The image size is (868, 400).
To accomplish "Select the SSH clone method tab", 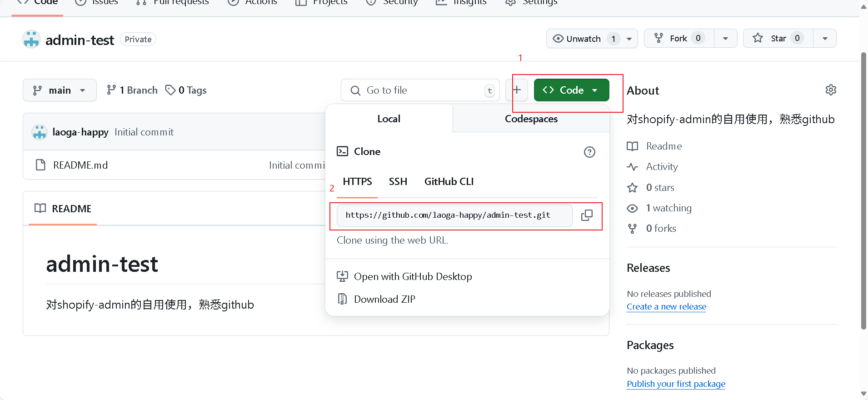I will point(398,181).
